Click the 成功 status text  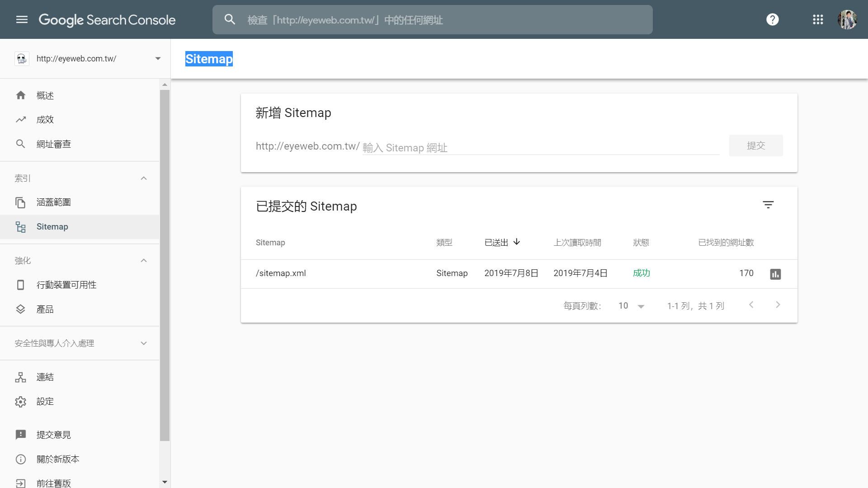click(642, 273)
